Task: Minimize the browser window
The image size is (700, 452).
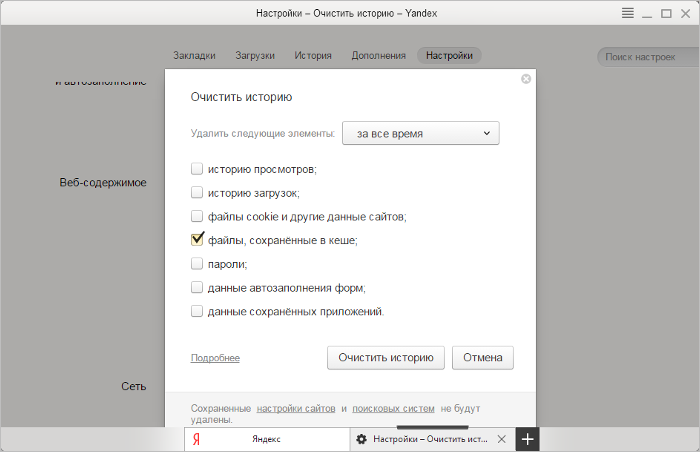Action: 647,13
